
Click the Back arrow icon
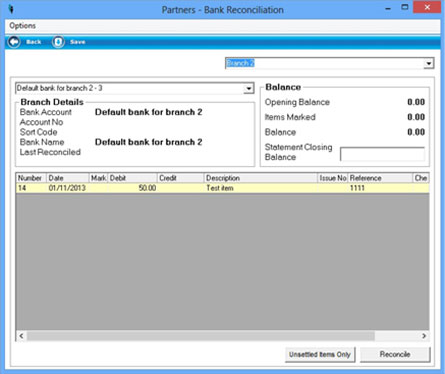[x=14, y=42]
